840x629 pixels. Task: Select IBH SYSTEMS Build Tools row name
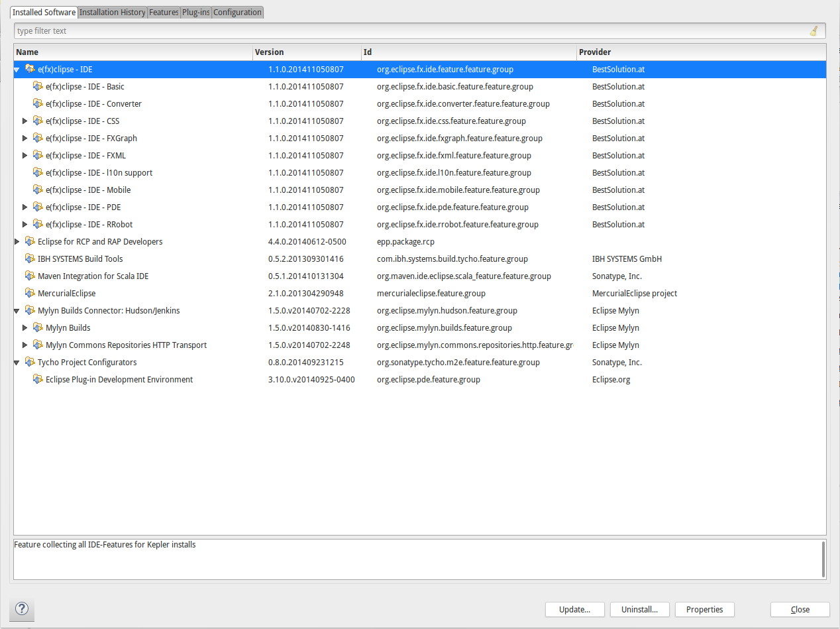(x=80, y=258)
